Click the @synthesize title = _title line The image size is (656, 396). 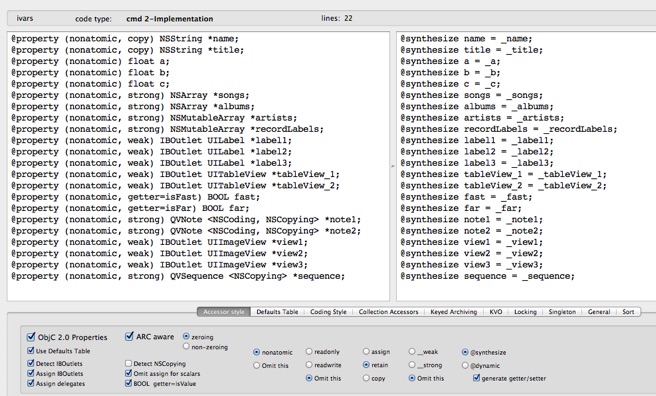click(x=472, y=50)
